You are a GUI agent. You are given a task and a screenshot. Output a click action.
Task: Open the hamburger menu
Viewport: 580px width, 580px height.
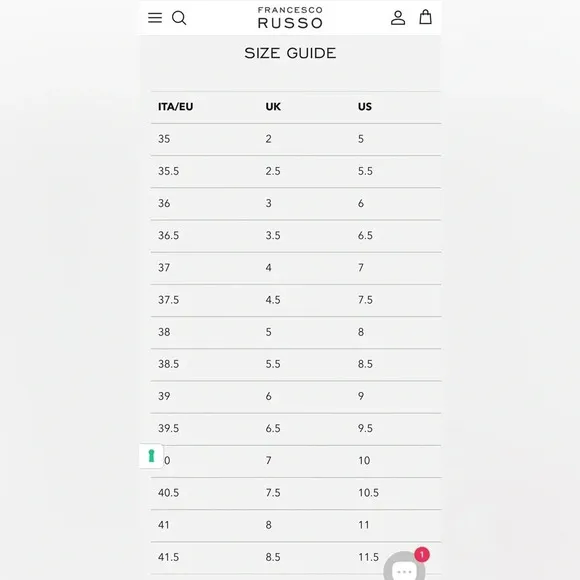click(155, 18)
